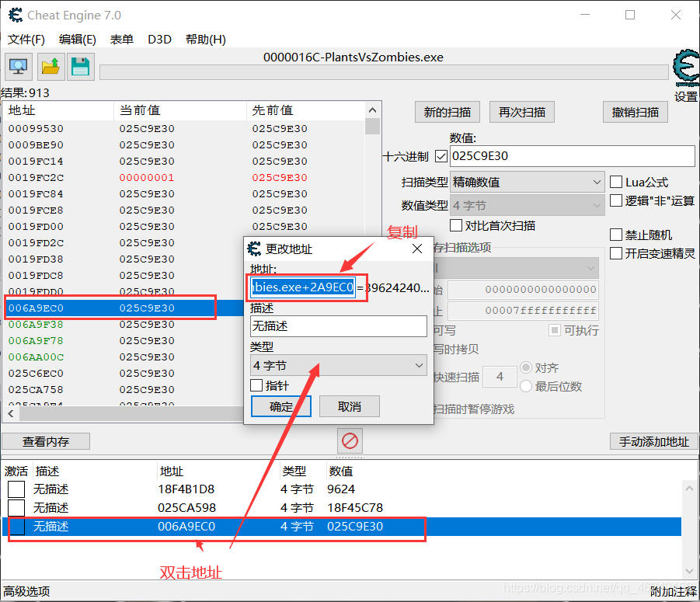700x602 pixels.
Task: Open 附加注释 in the status bar
Action: point(674,592)
